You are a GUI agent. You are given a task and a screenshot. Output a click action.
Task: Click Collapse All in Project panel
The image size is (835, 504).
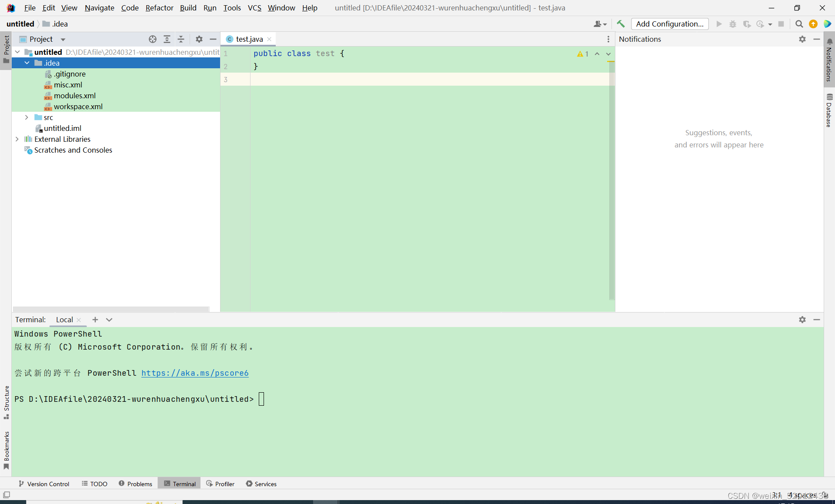point(181,39)
